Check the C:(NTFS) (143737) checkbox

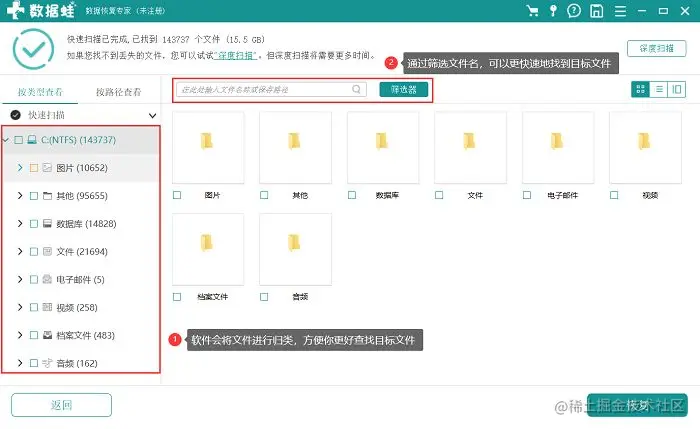pyautogui.click(x=18, y=140)
